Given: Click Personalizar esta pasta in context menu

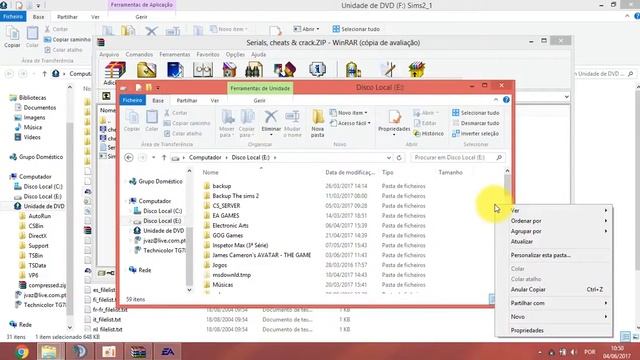Looking at the screenshot, I should [554, 255].
